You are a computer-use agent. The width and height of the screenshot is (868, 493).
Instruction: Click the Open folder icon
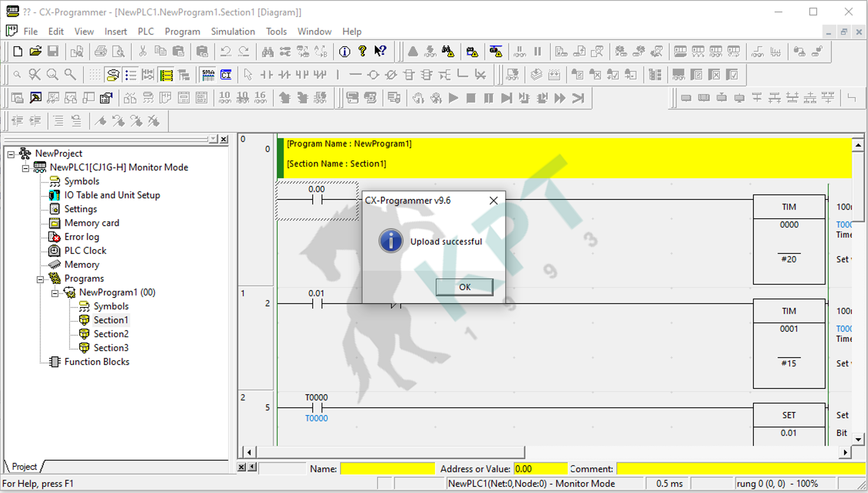pyautogui.click(x=35, y=51)
